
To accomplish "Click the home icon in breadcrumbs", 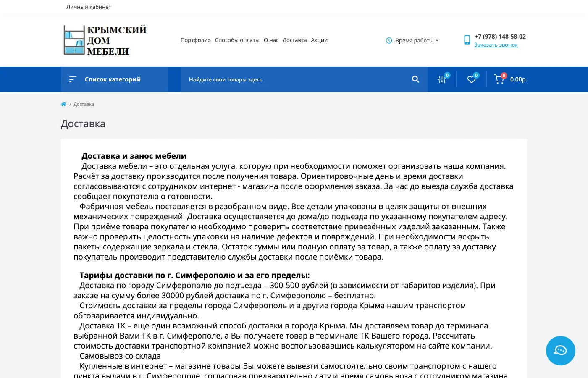I will point(63,104).
